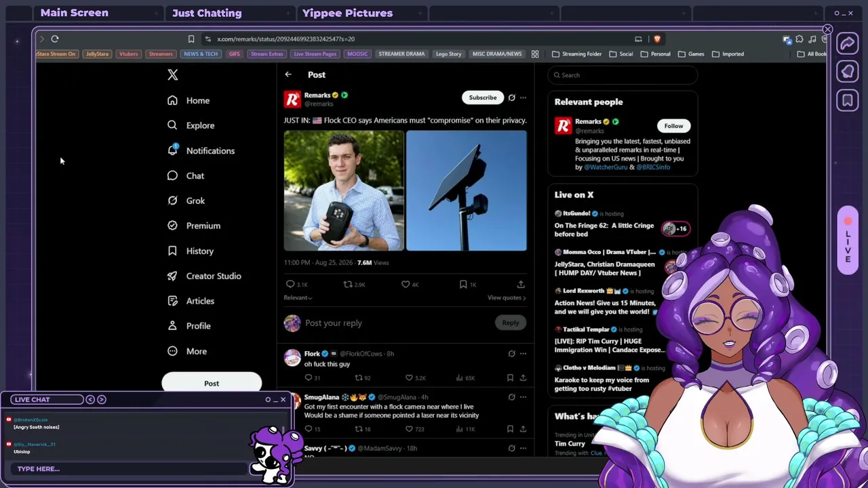The height and width of the screenshot is (488, 868).
Task: Open the Profile icon in sidebar
Action: (x=172, y=326)
